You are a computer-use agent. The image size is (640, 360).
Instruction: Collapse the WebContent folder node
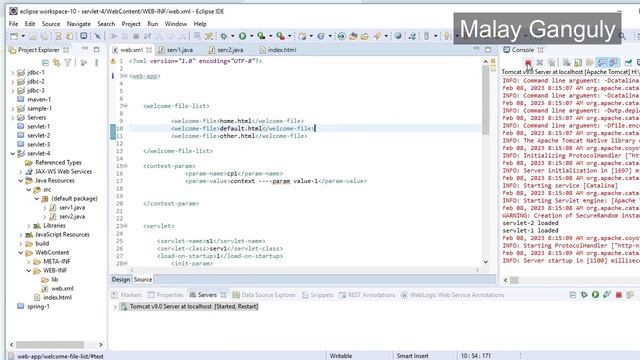(x=20, y=253)
